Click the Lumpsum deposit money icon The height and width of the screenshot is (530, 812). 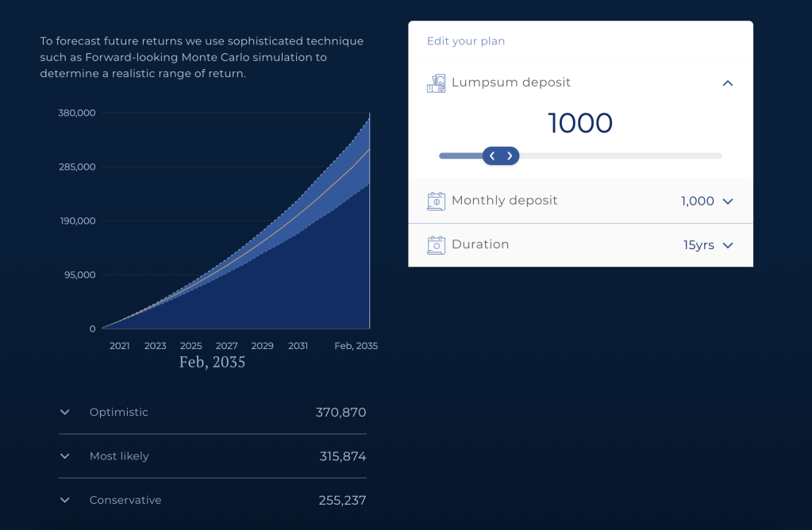436,83
